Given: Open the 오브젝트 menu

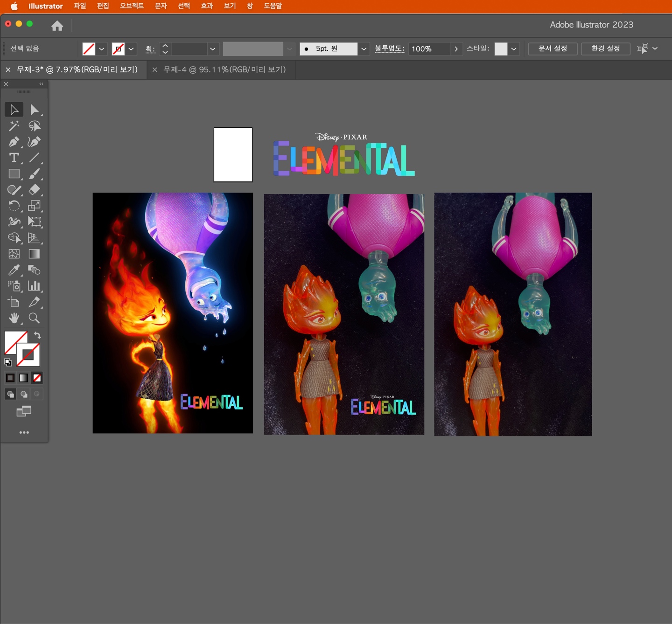Looking at the screenshot, I should 132,6.
